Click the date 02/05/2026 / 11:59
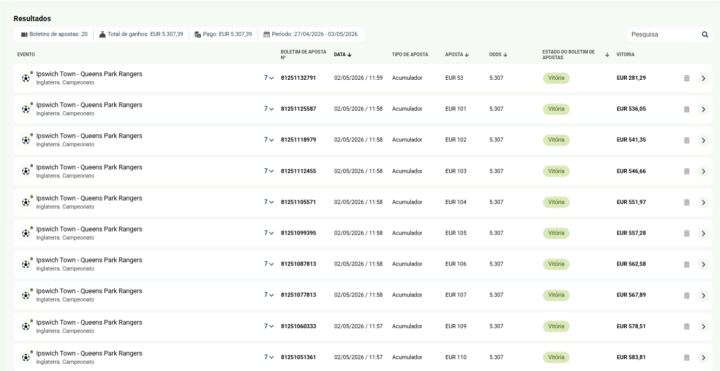The image size is (720, 371). pyautogui.click(x=358, y=78)
